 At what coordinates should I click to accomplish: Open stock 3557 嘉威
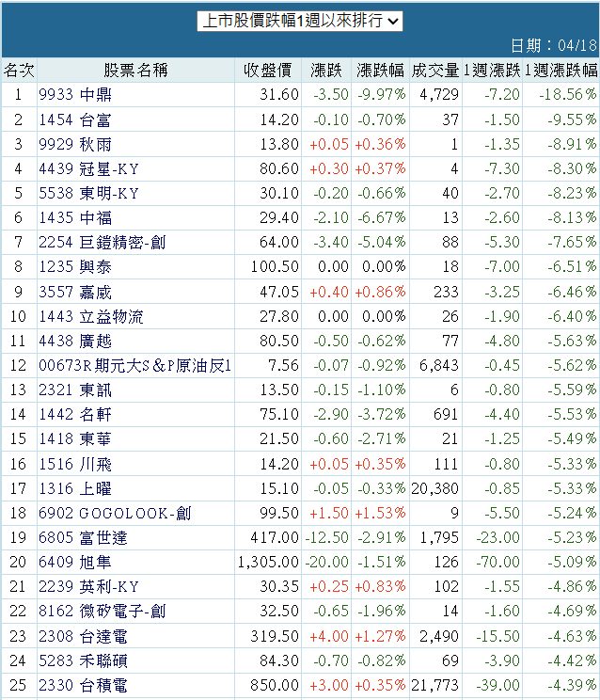click(75, 292)
